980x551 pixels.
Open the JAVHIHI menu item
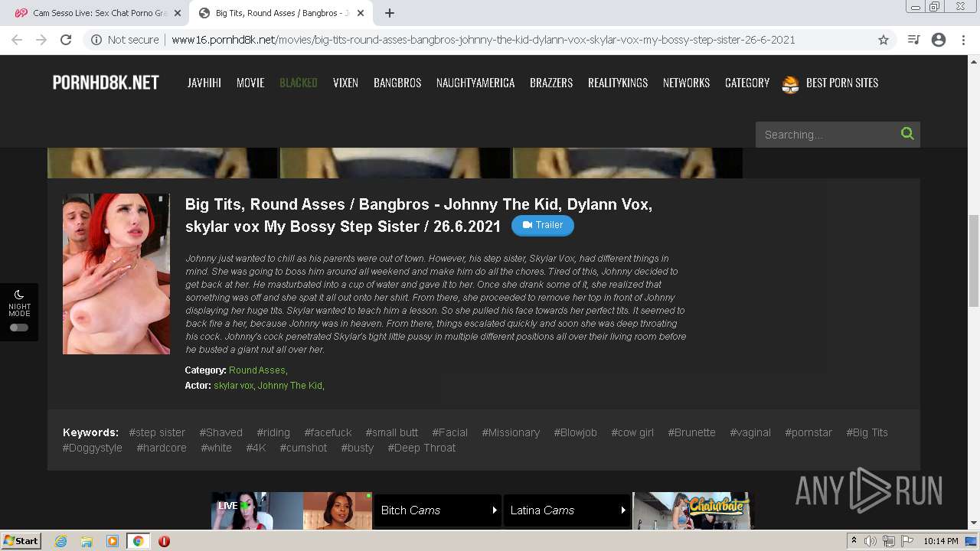[204, 83]
